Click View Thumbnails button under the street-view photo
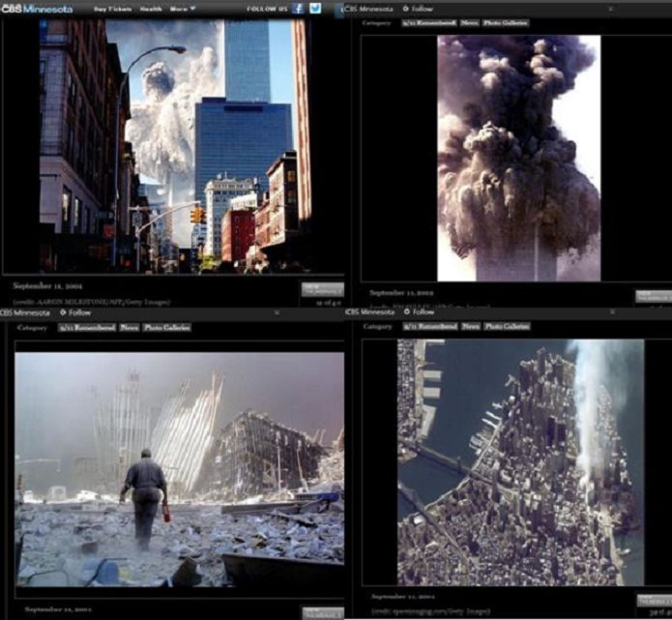Viewport: 672px width, 620px height. pos(321,288)
